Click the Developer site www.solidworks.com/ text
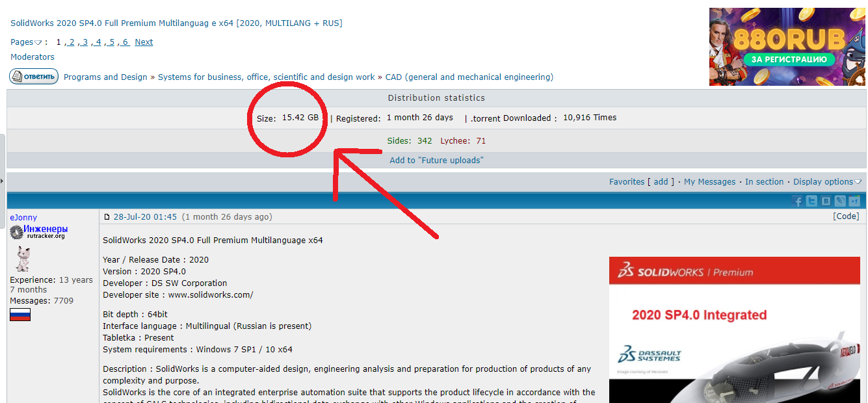The height and width of the screenshot is (403, 868). [178, 295]
